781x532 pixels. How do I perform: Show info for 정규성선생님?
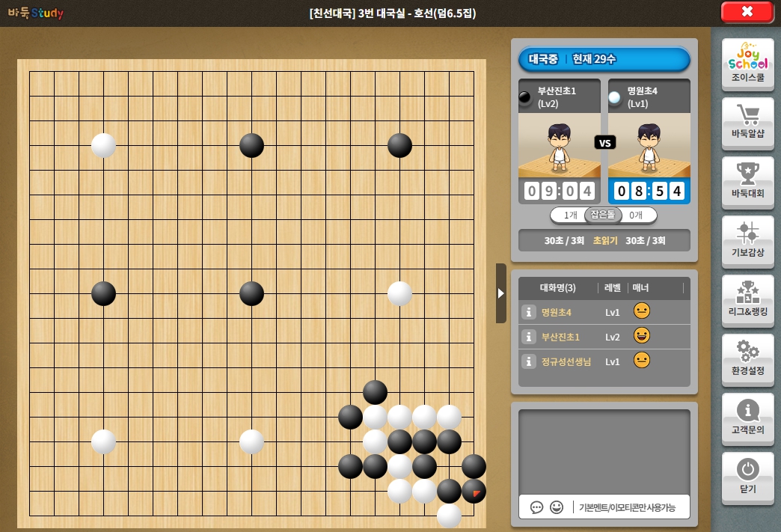(x=528, y=361)
